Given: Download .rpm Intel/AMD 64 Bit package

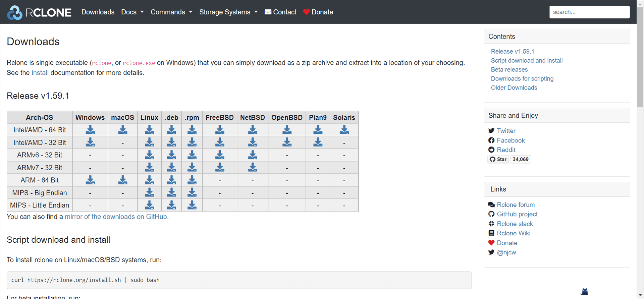Looking at the screenshot, I should pos(192,130).
